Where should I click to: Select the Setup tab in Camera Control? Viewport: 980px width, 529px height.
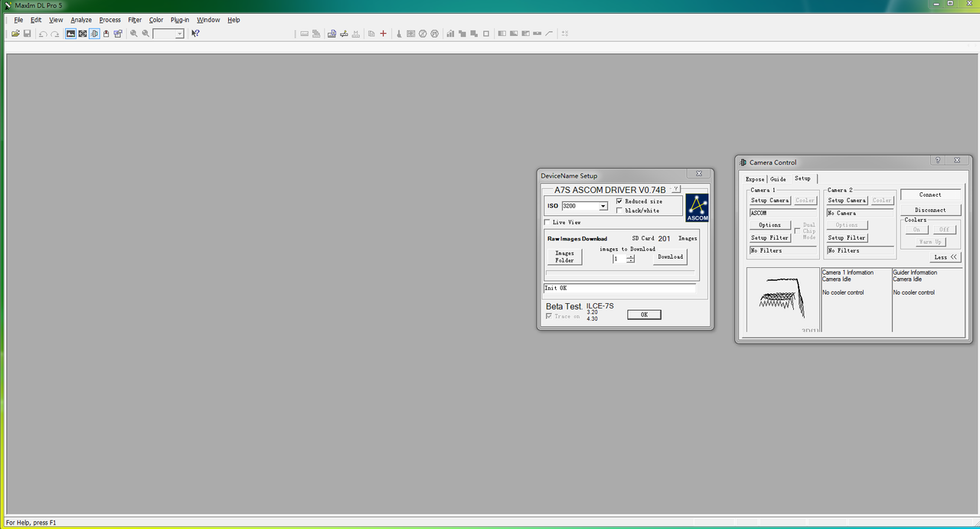[802, 178]
